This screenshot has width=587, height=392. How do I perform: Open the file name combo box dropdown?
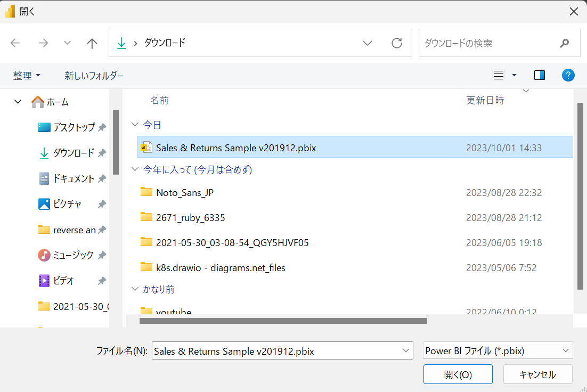pos(405,350)
